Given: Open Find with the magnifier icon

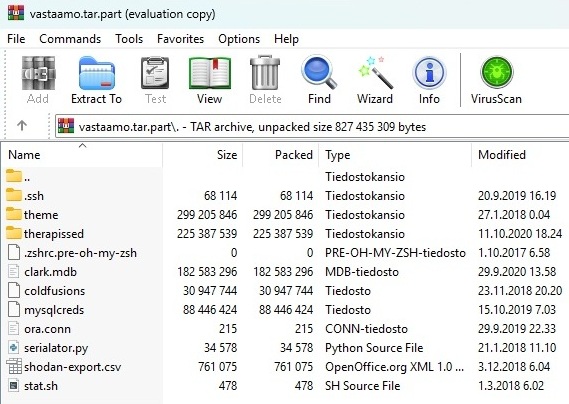Looking at the screenshot, I should (x=319, y=72).
